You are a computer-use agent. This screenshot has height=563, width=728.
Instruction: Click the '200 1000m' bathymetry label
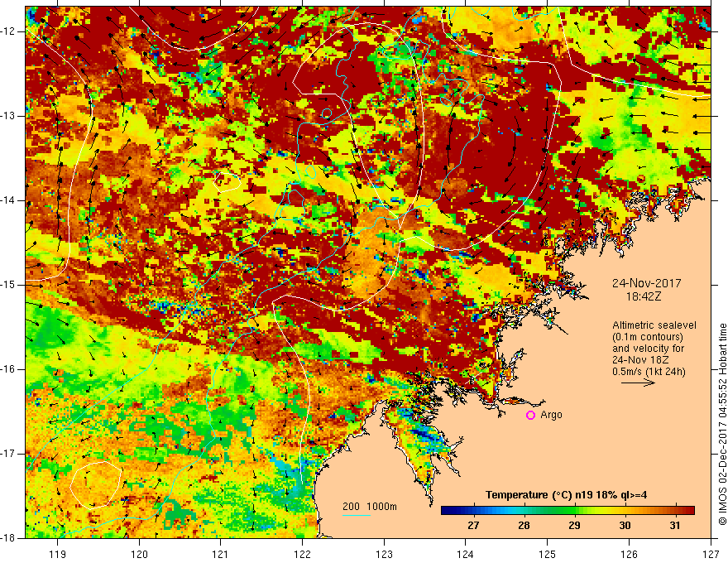click(x=370, y=507)
